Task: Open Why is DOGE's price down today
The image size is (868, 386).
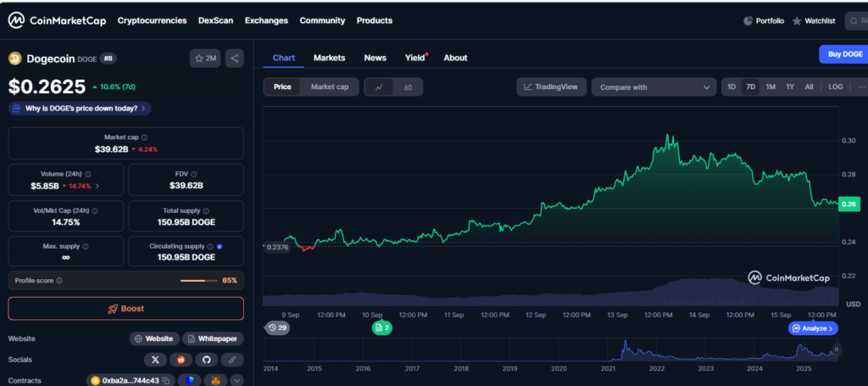Action: point(80,109)
